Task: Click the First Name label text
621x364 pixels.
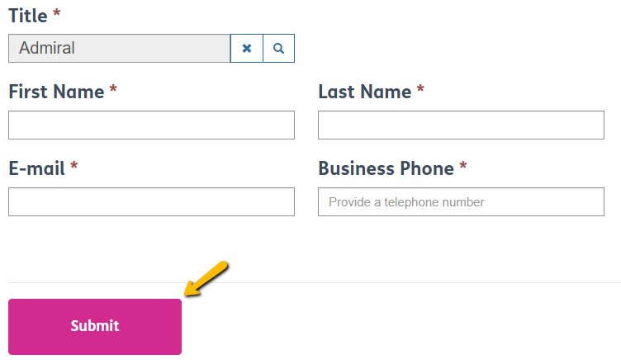Action: (x=56, y=92)
